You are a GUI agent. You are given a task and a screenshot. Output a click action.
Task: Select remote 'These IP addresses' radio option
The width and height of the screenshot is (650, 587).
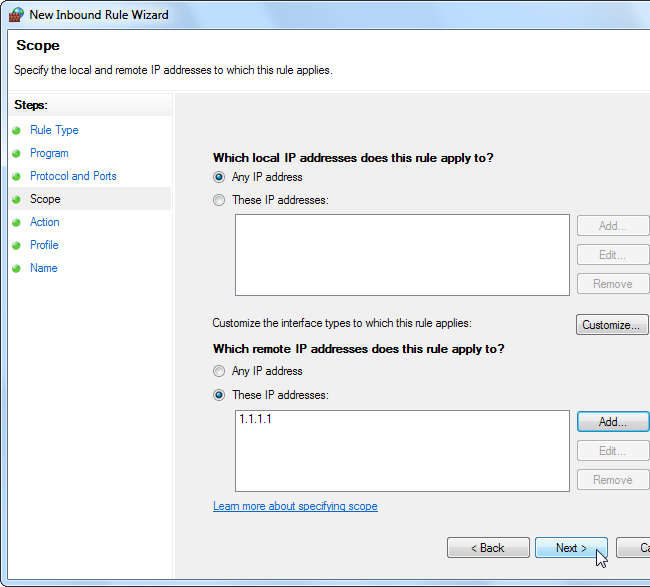click(x=219, y=395)
